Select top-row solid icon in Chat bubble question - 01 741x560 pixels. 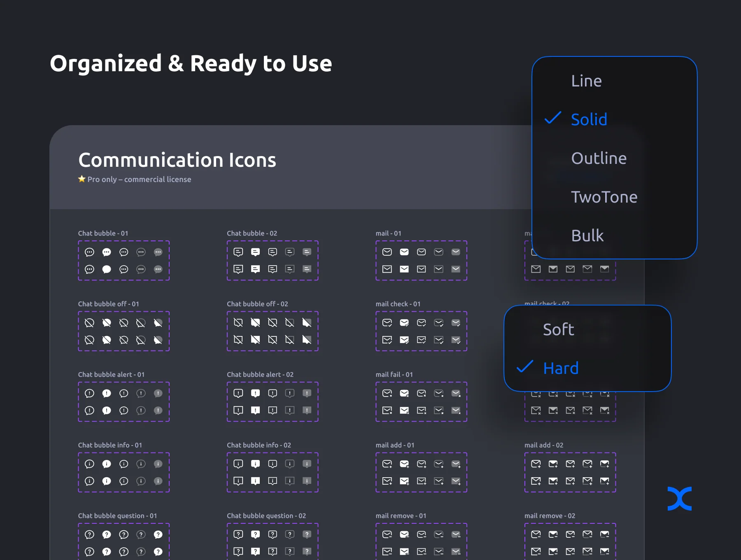click(107, 534)
